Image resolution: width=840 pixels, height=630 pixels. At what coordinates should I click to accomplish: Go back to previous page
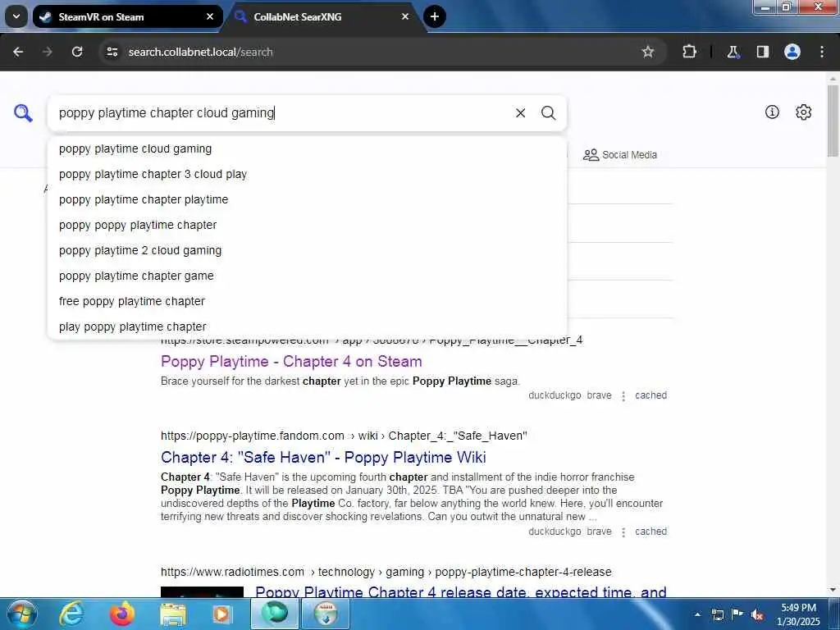coord(18,52)
